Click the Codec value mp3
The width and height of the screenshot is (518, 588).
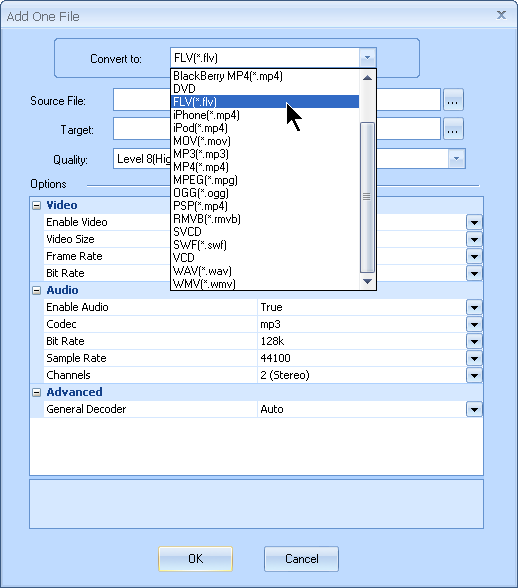click(x=270, y=324)
